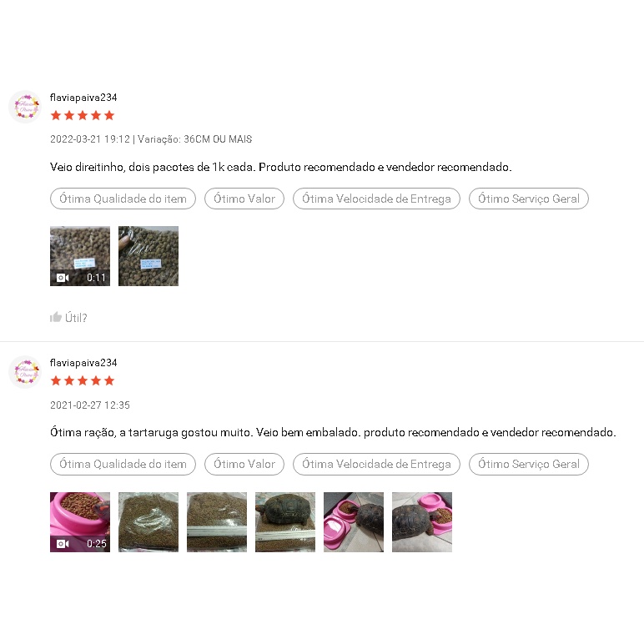644x644 pixels.
Task: Select first review's Ótimo Serviço Geral tag
Action: [529, 199]
